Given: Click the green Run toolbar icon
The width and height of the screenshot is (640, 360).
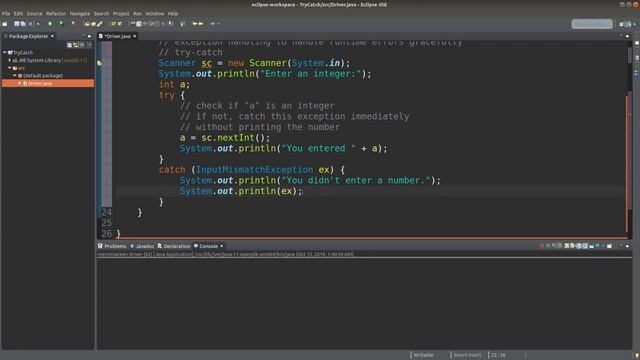Looking at the screenshot, I should tap(61, 24).
